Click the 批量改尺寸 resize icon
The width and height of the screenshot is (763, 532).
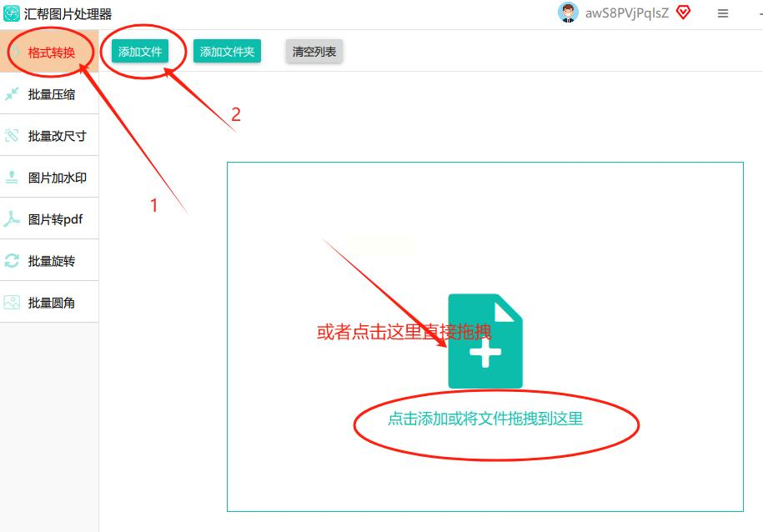(x=12, y=136)
